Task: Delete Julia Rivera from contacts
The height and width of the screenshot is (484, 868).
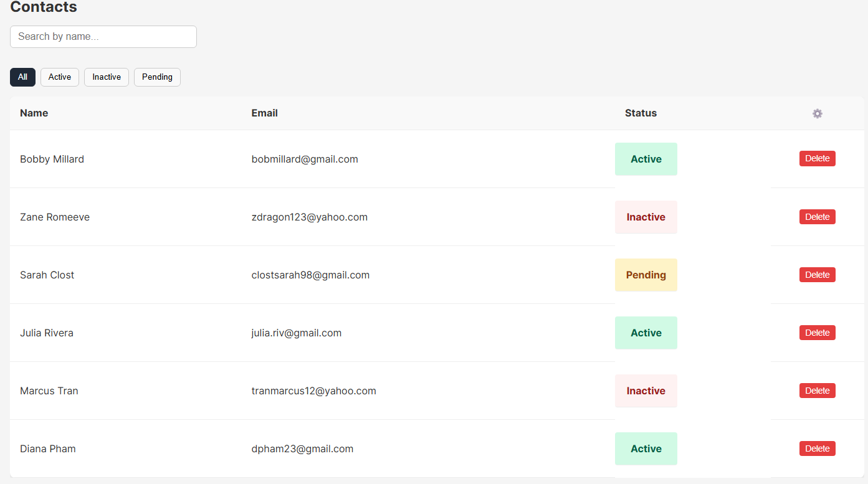Action: pyautogui.click(x=817, y=333)
